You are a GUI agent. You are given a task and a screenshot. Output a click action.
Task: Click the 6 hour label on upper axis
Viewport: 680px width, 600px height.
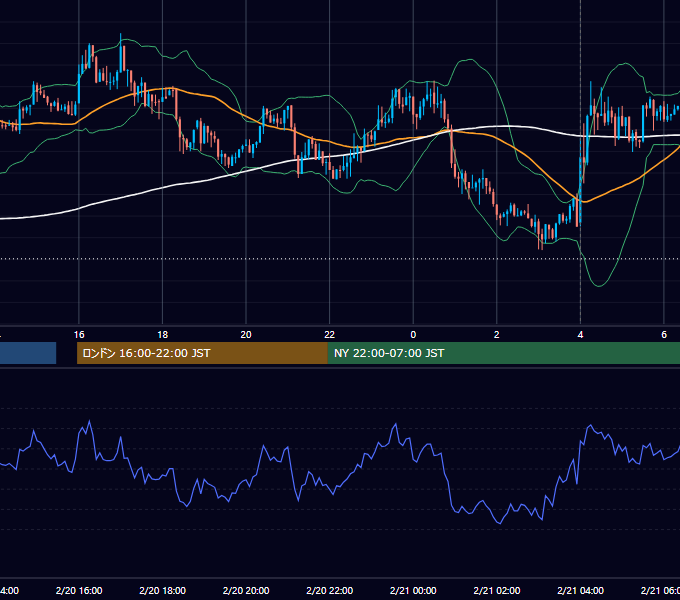[664, 335]
